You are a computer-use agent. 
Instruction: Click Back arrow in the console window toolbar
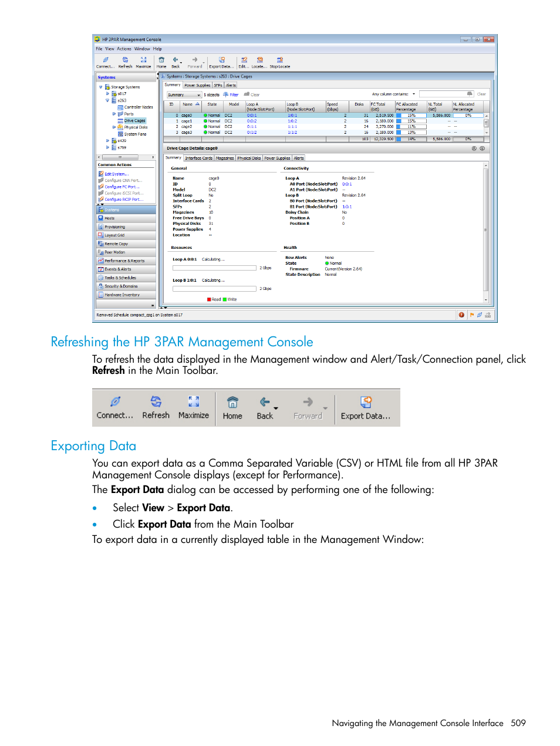[x=176, y=60]
